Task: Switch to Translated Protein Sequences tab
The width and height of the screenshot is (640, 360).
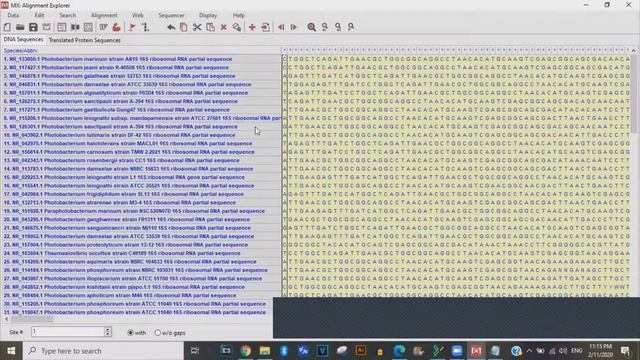Action: point(84,40)
